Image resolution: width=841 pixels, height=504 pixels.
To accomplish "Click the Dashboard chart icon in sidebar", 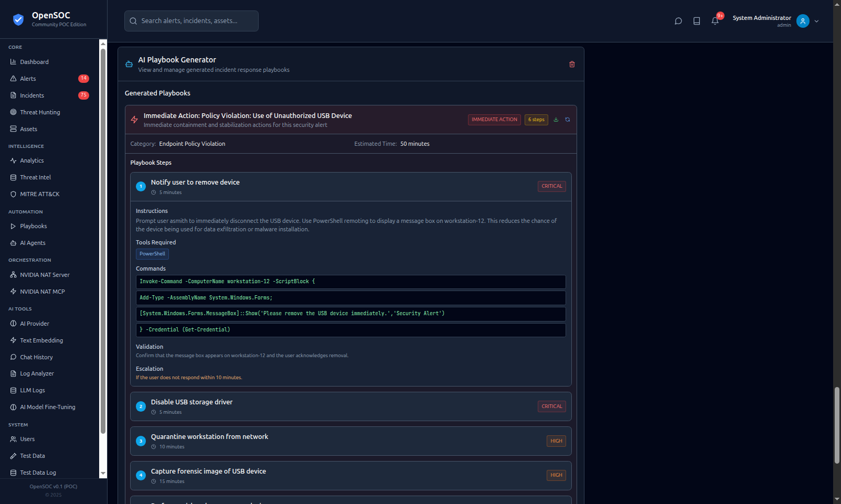I will [13, 62].
